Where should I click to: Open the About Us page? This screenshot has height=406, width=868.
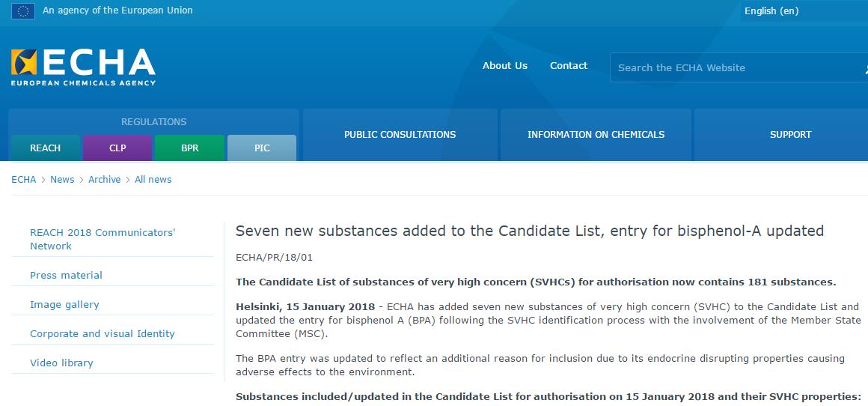tap(504, 66)
